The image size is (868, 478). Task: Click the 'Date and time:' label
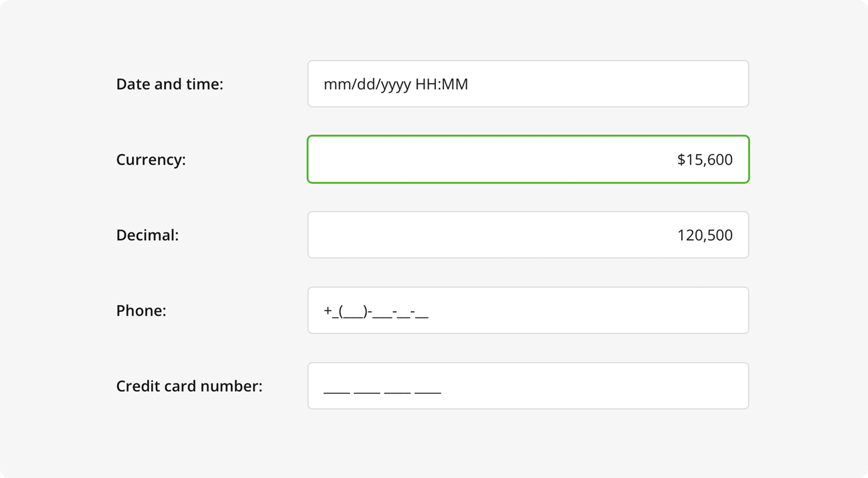pos(169,84)
